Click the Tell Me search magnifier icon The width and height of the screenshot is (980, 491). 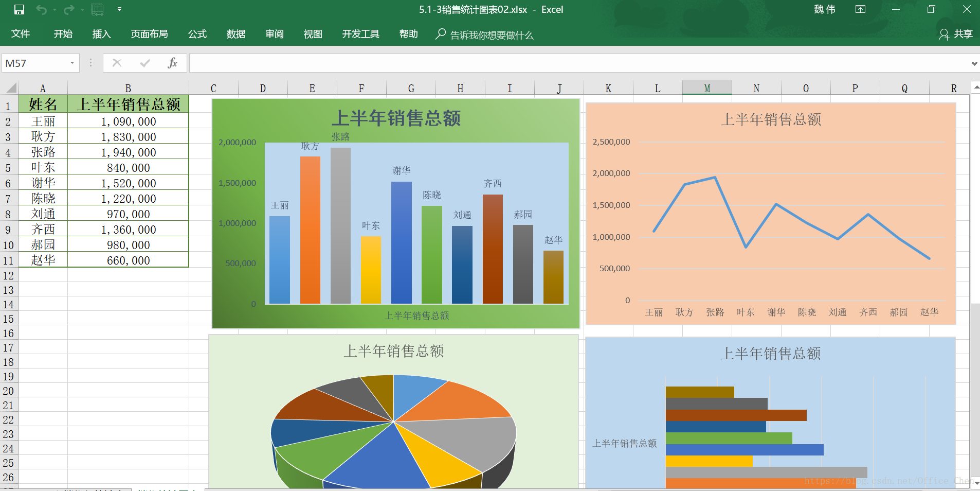[x=441, y=34]
